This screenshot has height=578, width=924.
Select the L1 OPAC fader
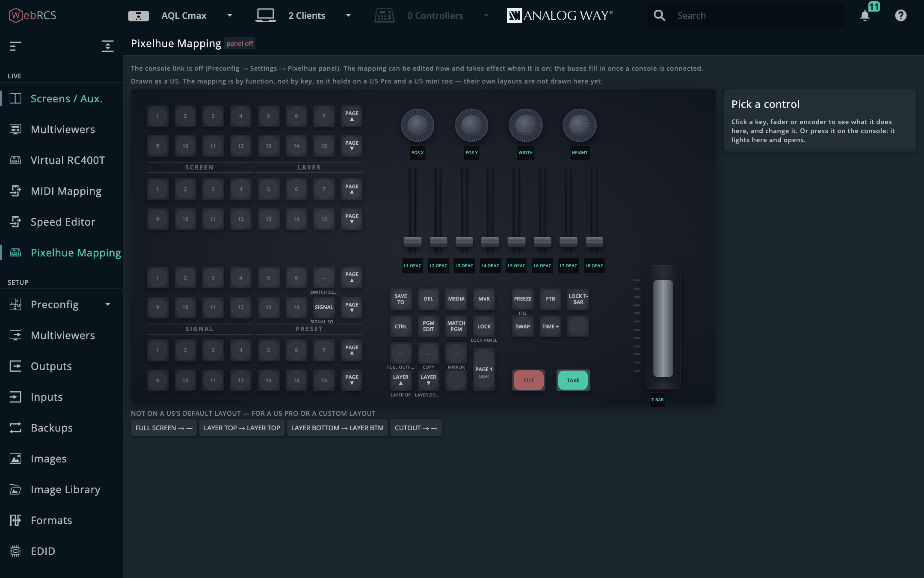(412, 242)
